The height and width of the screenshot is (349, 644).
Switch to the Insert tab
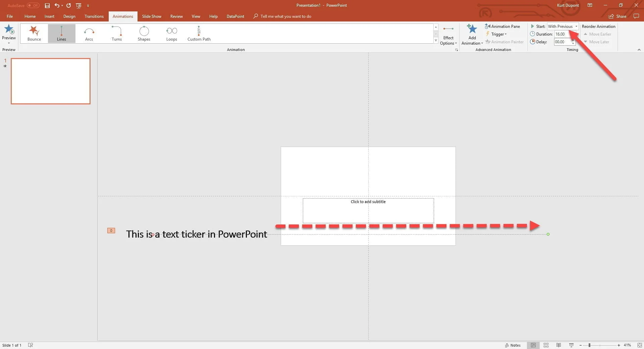click(x=49, y=16)
